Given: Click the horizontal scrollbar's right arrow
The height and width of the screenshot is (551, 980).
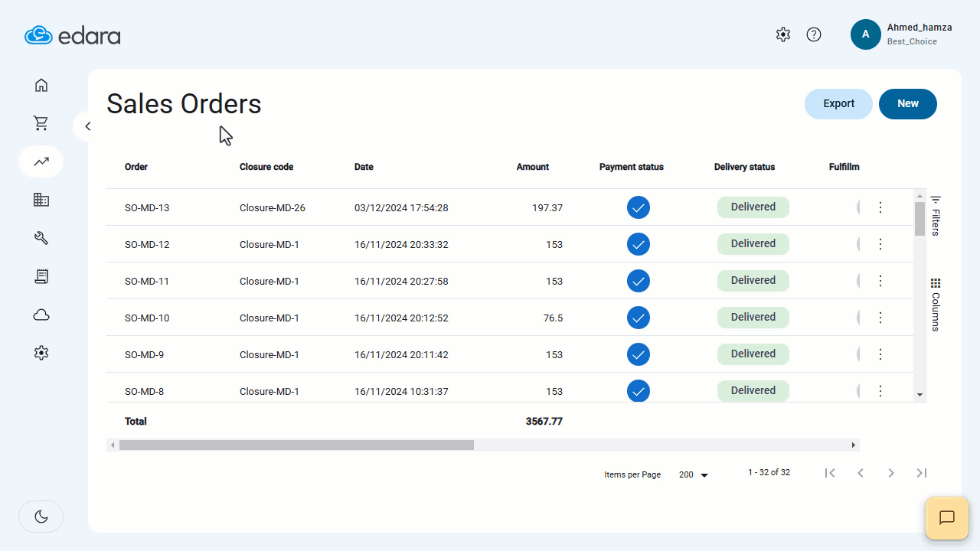Looking at the screenshot, I should (854, 445).
